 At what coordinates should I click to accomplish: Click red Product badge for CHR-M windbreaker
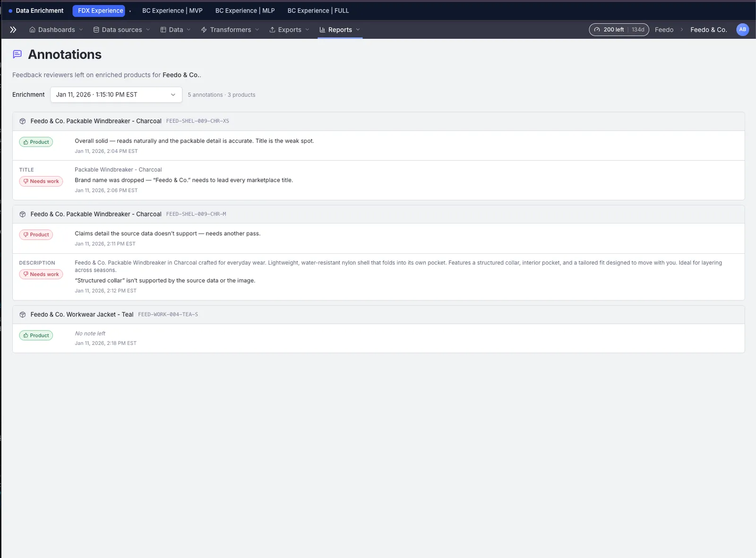[x=36, y=234]
